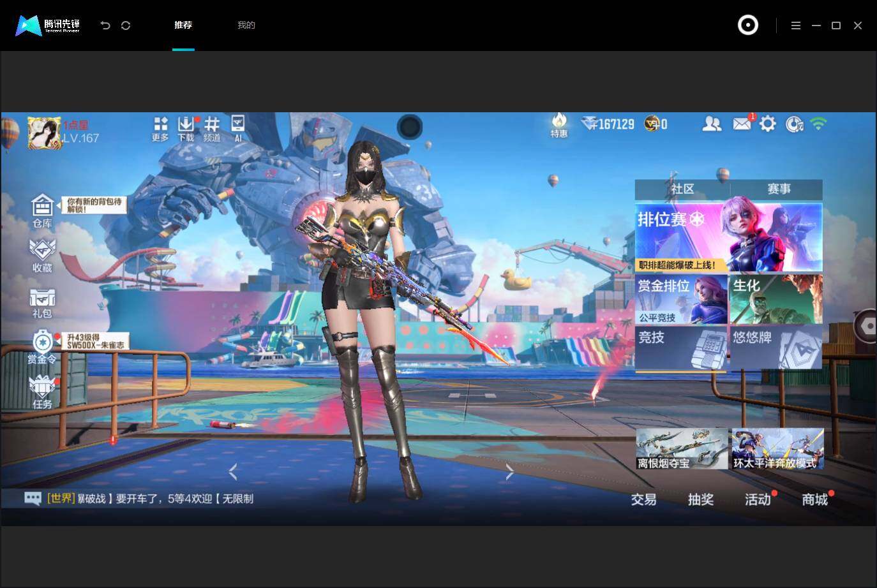Click the 升43级得 SW500X reward tooltip

pyautogui.click(x=96, y=341)
